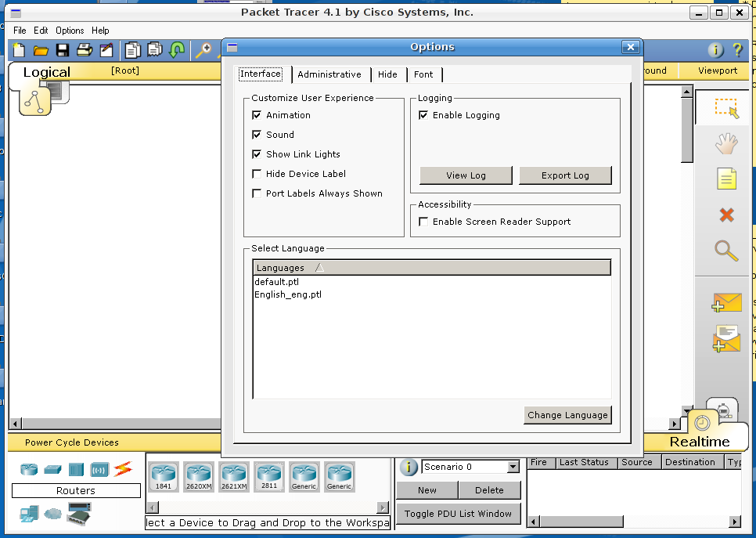Select the Connections lightning bolt icon

pyautogui.click(x=123, y=469)
